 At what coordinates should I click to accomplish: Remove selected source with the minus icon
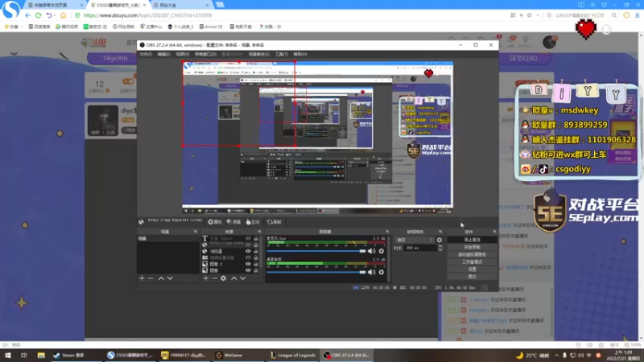[x=214, y=278]
